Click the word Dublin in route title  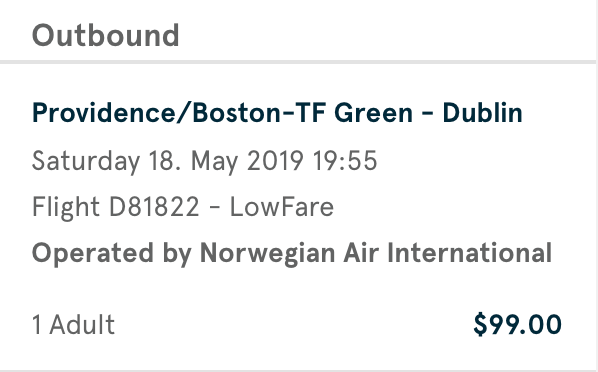482,113
